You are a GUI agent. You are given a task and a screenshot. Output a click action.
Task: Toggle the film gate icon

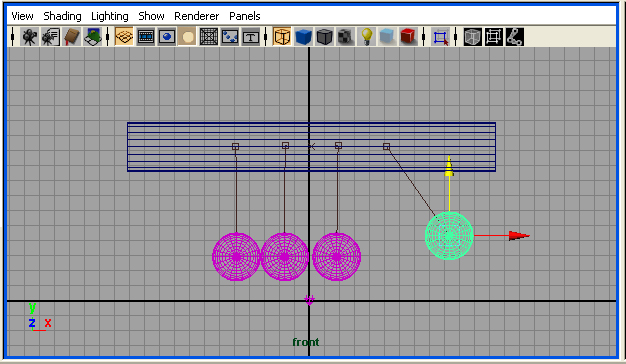click(146, 37)
